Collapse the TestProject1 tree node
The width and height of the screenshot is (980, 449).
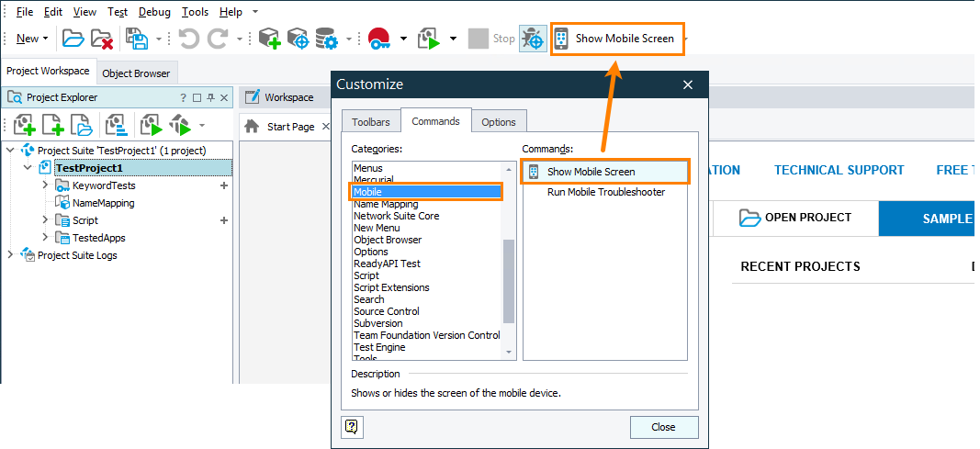pyautogui.click(x=28, y=168)
